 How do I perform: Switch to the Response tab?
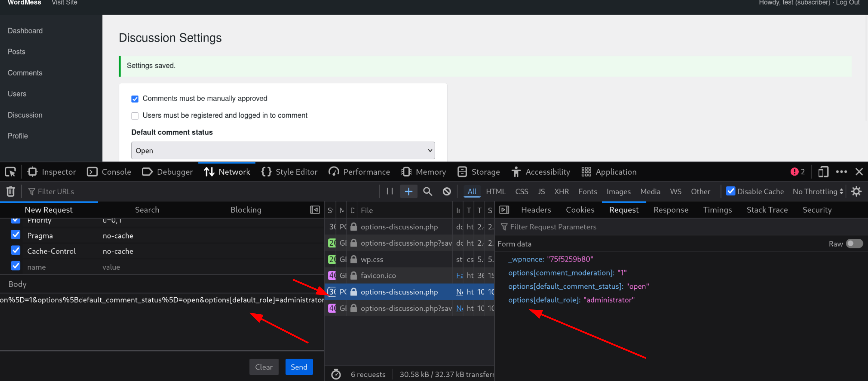(x=671, y=210)
